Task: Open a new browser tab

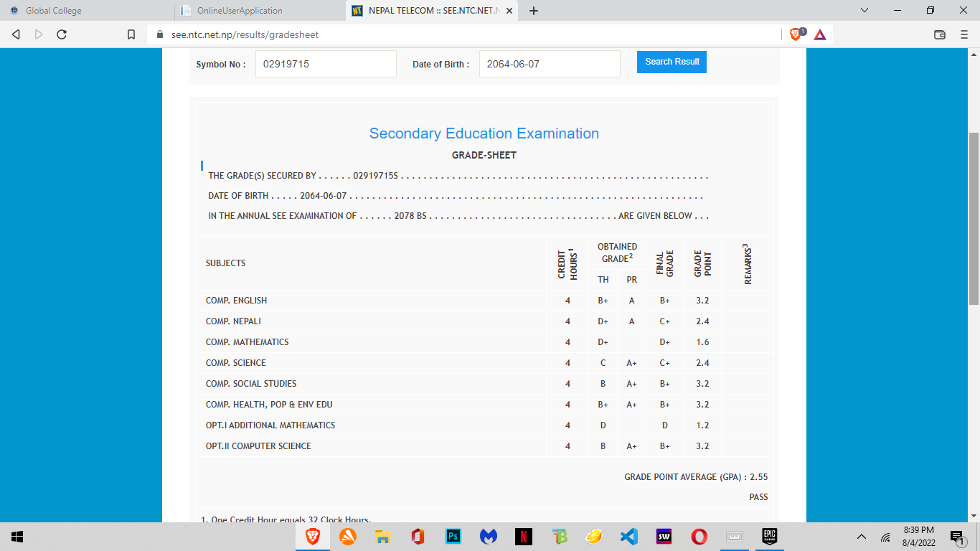Action: 534,11
